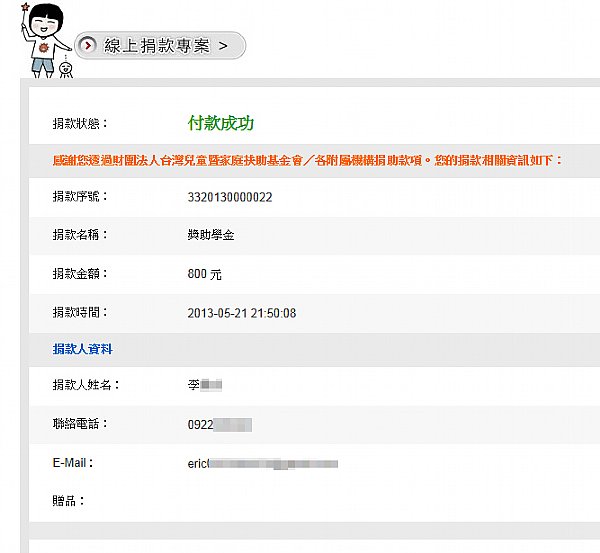The height and width of the screenshot is (553, 600).
Task: Click the blue 捐款人資料 section heading
Action: pyautogui.click(x=82, y=349)
